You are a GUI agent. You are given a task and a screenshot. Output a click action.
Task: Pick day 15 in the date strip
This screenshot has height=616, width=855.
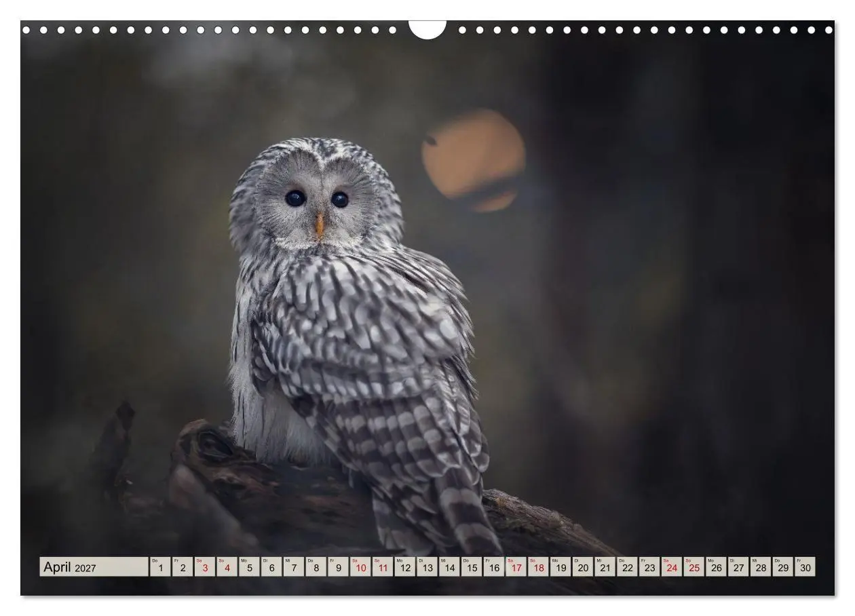point(471,567)
